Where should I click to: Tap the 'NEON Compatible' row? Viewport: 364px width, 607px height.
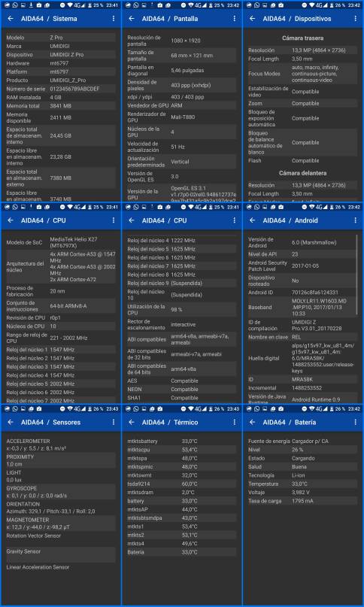coord(181,390)
